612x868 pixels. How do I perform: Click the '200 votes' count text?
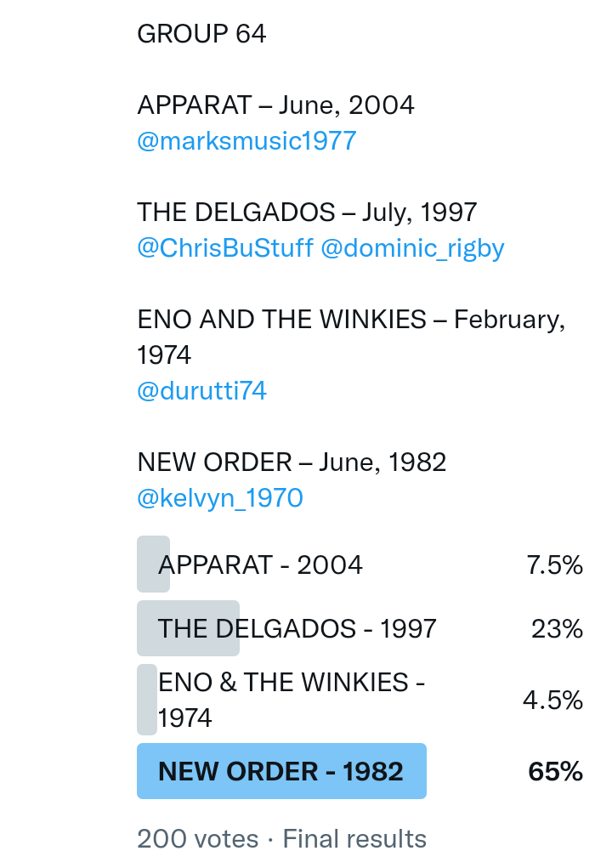tap(197, 839)
